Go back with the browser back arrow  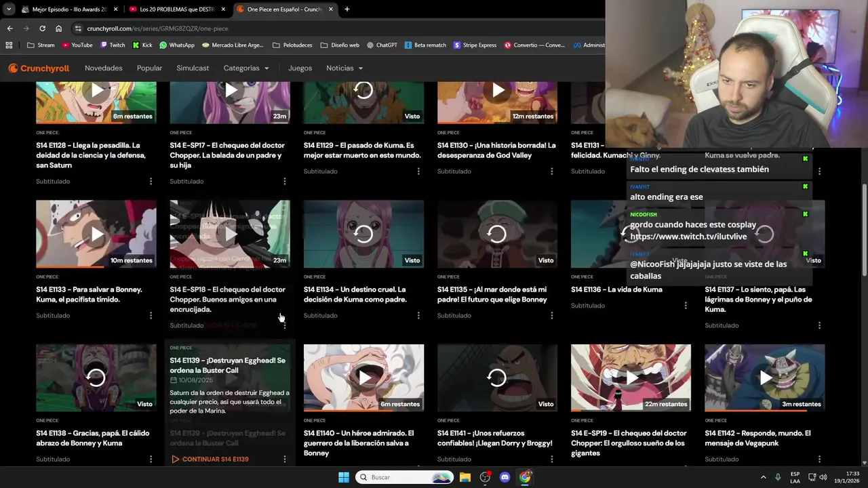(x=9, y=28)
